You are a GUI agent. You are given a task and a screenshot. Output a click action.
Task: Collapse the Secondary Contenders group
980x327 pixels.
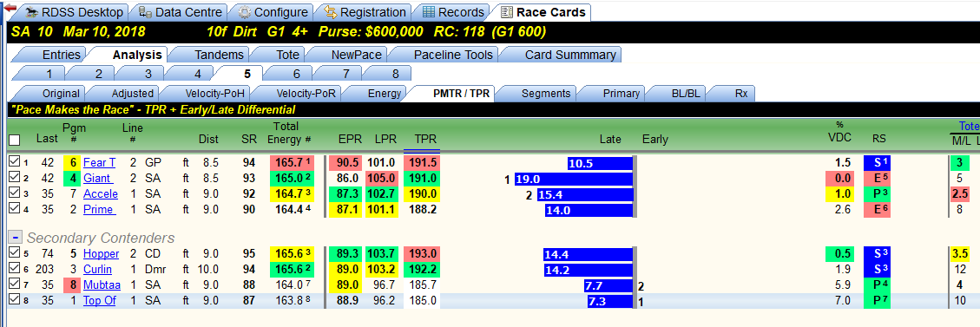(x=16, y=238)
